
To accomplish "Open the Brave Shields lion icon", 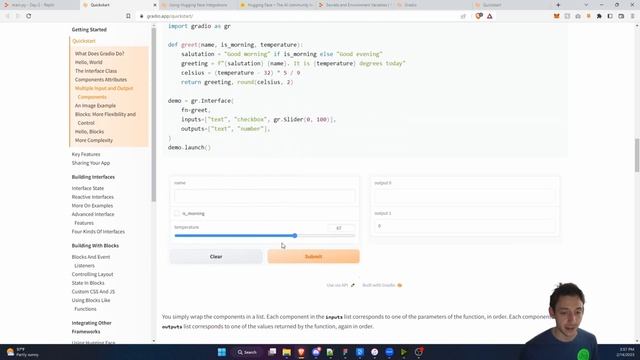I will pyautogui.click(x=479, y=16).
